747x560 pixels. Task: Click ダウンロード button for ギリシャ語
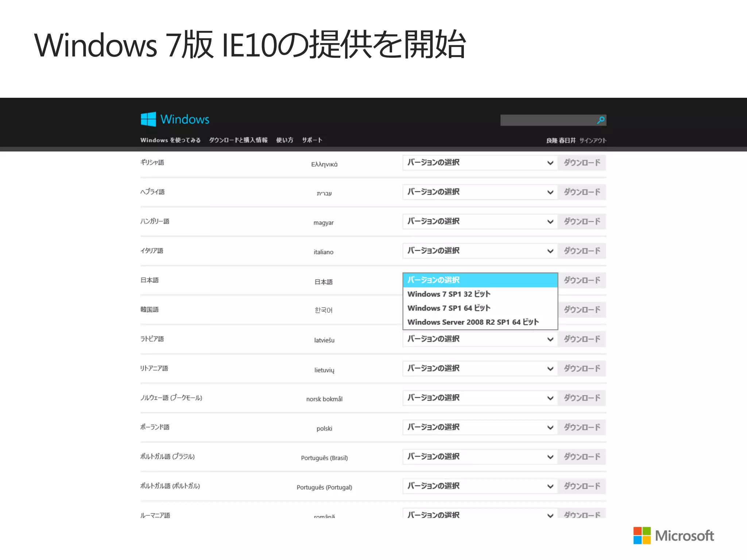[582, 163]
